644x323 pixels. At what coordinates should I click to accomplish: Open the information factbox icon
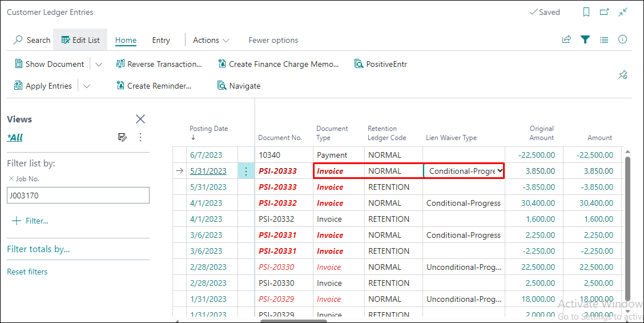pos(623,39)
